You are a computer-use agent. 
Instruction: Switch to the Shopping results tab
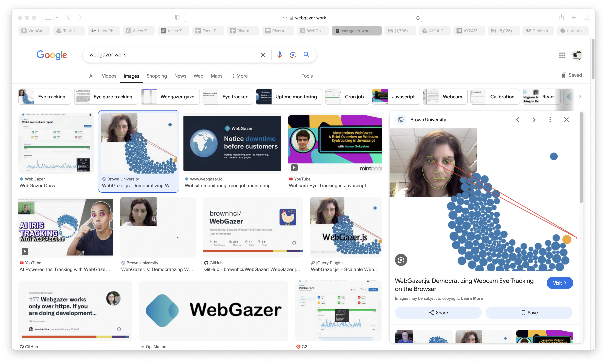(x=157, y=76)
